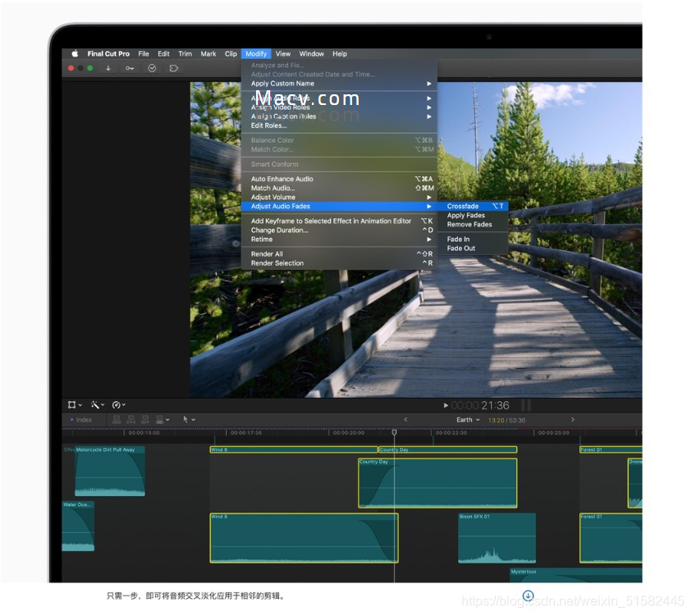Open the retime speedometer pop-up menu

click(x=119, y=405)
